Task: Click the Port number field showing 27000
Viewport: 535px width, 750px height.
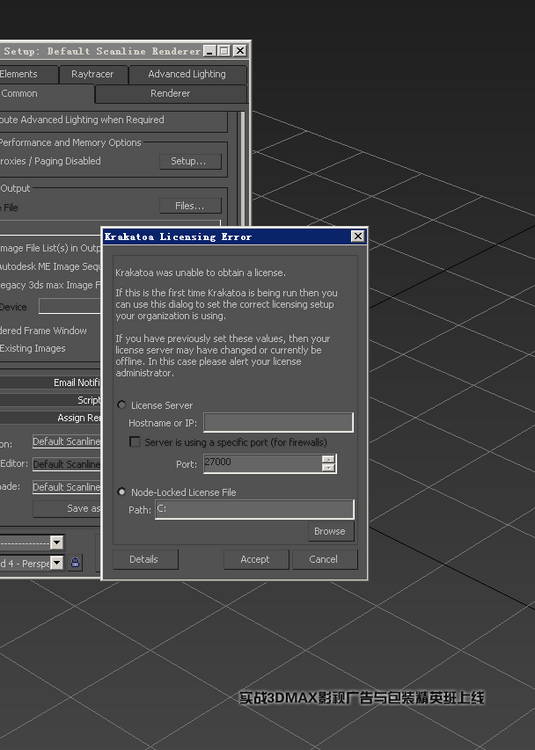Action: pyautogui.click(x=262, y=463)
